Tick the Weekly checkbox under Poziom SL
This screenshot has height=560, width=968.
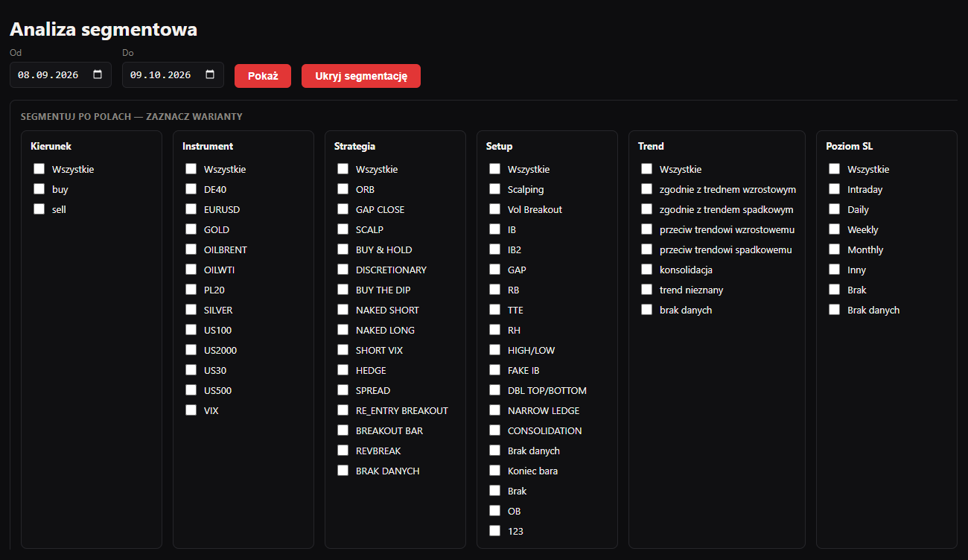point(835,229)
